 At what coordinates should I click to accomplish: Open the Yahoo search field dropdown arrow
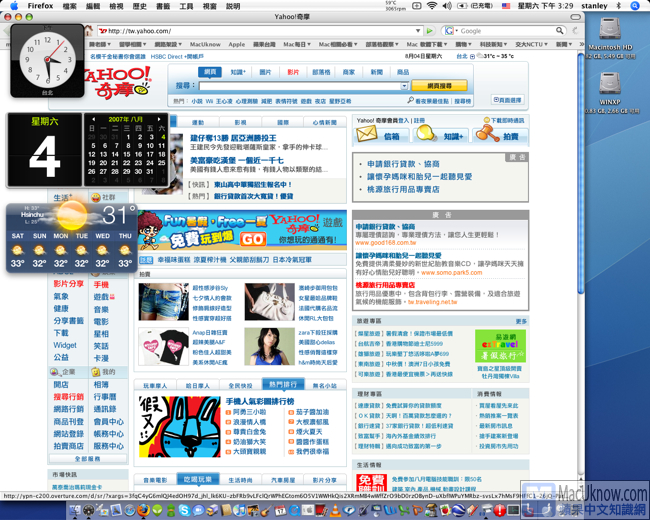404,86
